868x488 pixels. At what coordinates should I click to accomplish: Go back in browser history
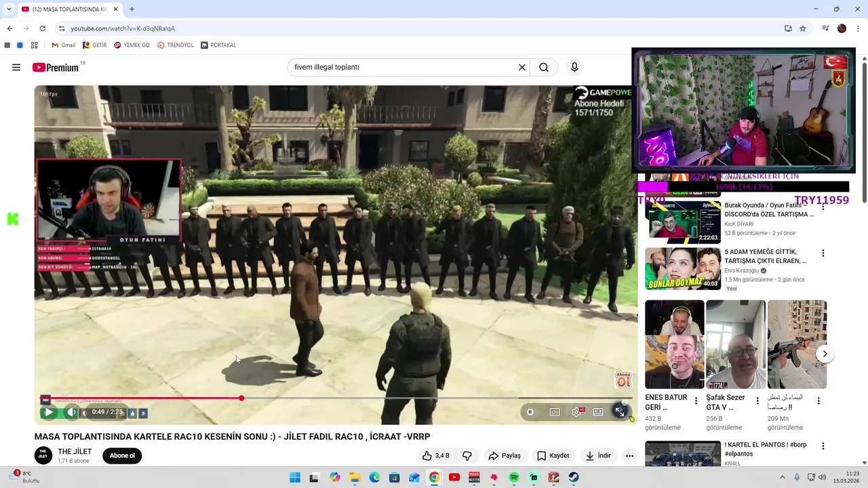[x=9, y=28]
